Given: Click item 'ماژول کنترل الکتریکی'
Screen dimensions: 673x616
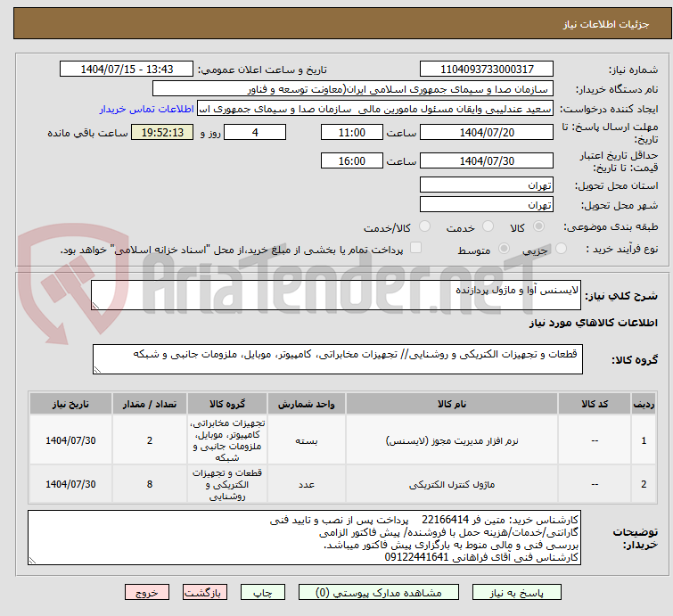Looking at the screenshot, I should point(452,485).
